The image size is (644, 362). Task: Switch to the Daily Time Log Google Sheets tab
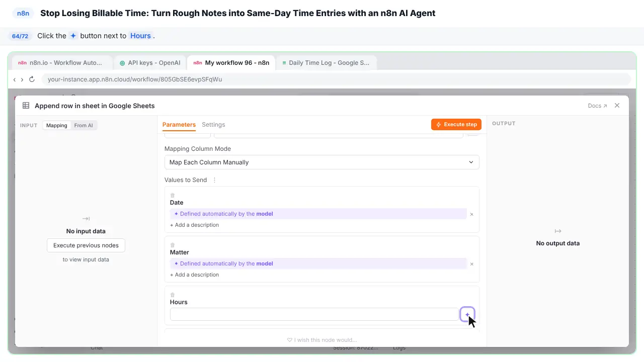point(326,63)
